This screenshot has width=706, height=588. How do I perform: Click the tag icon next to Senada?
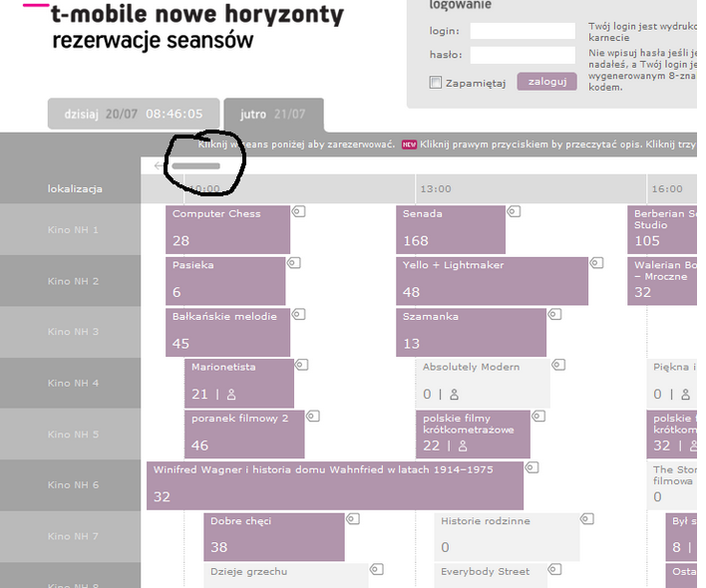click(x=514, y=211)
